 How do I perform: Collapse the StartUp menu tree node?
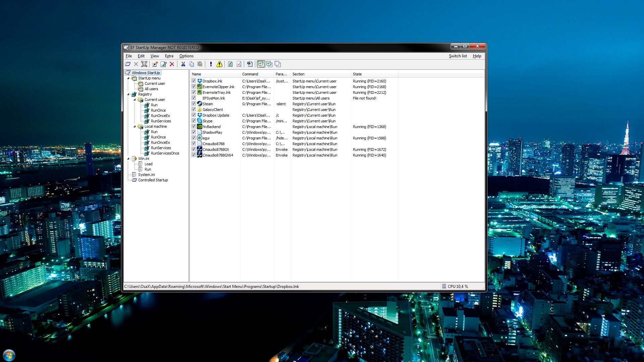(128, 78)
